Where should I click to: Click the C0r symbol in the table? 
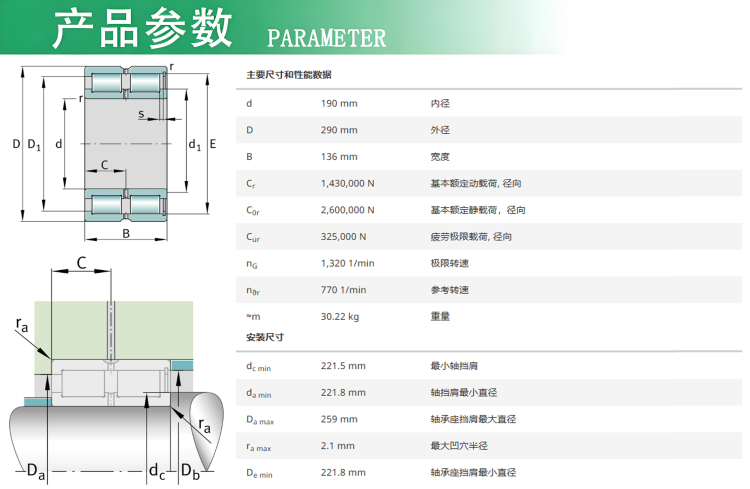253,211
